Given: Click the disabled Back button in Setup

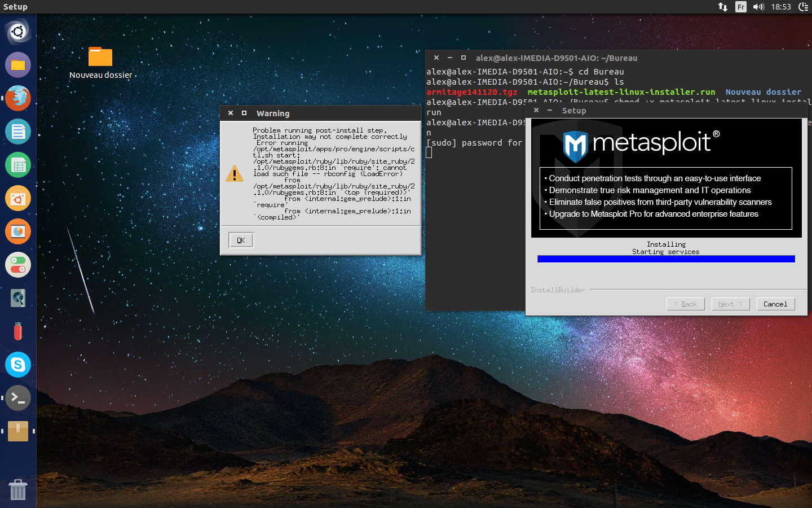Looking at the screenshot, I should pos(686,304).
